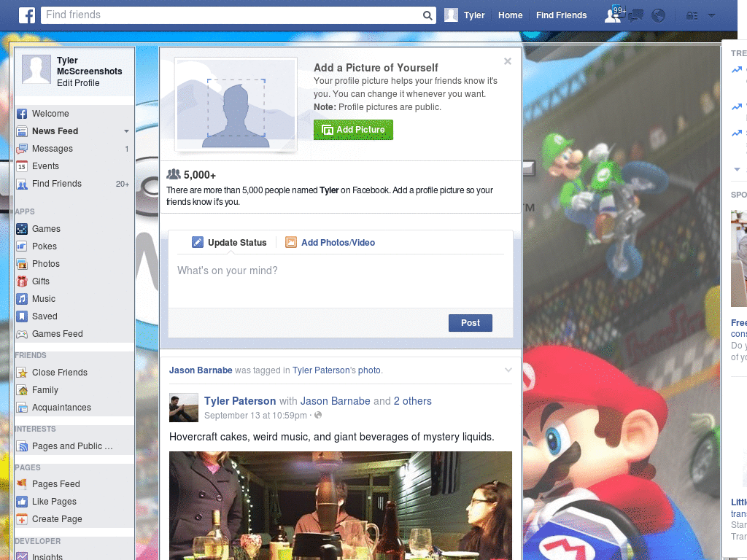The image size is (747, 560).
Task: Click the Facebook logo in top bar
Action: coord(27,15)
